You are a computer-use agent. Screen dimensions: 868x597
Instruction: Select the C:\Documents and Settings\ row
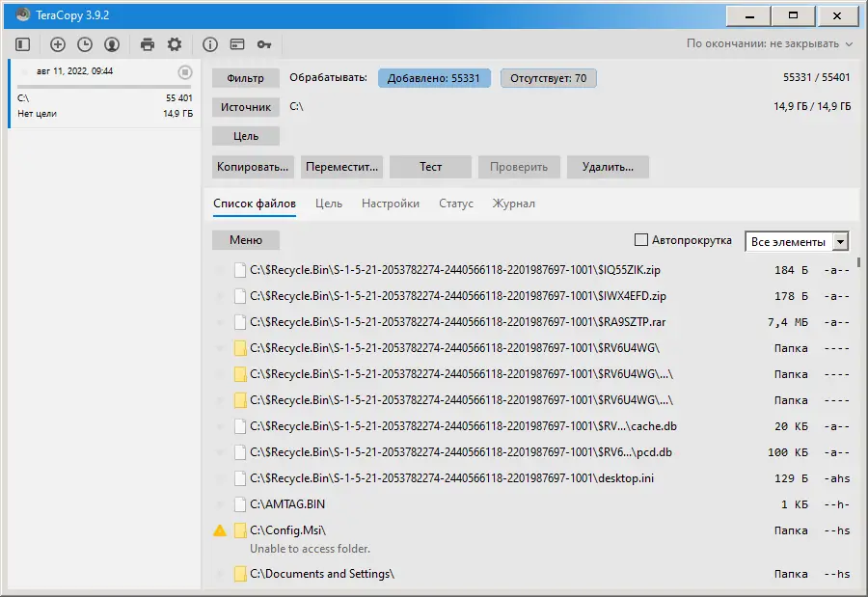coord(531,574)
